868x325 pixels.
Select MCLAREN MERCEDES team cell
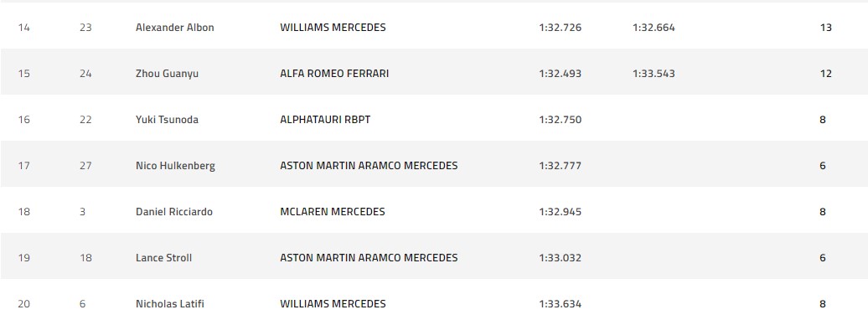pos(332,211)
